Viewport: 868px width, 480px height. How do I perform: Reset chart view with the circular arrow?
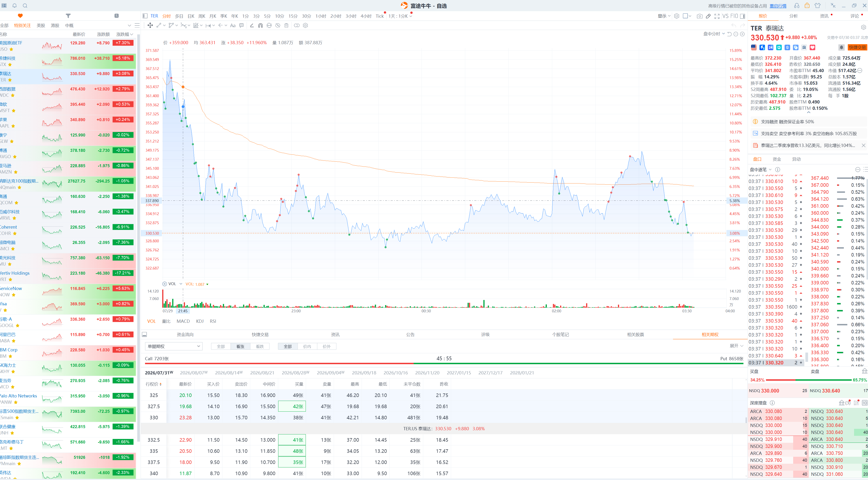(x=729, y=34)
